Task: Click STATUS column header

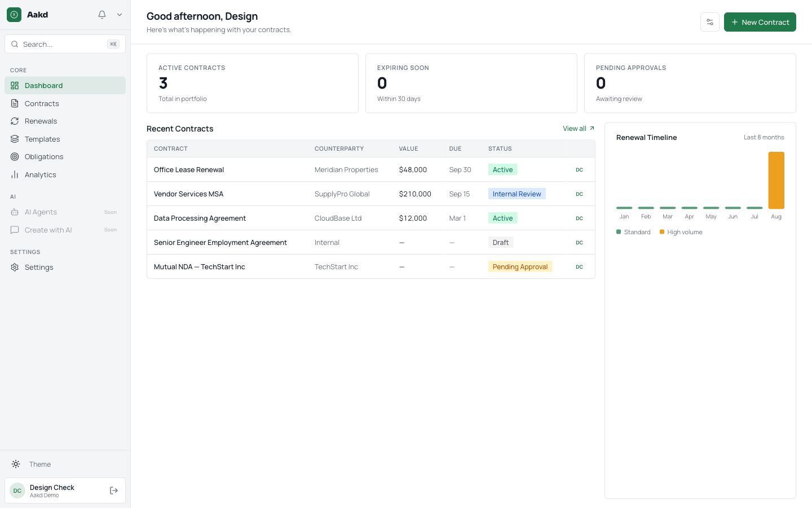Action: 500,149
